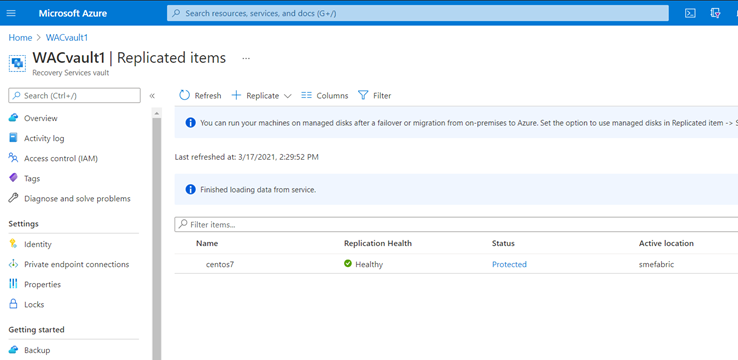Click the Filter button label

(x=382, y=96)
